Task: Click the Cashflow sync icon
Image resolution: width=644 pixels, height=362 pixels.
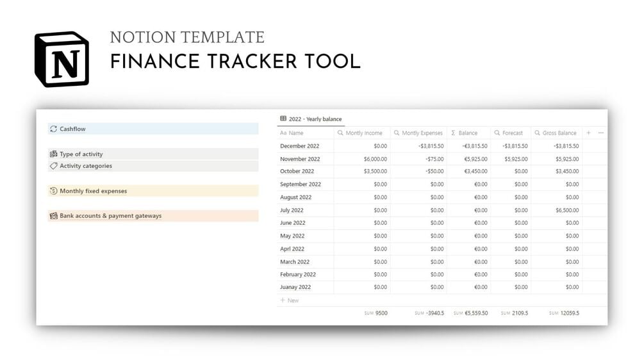Action: (x=53, y=129)
